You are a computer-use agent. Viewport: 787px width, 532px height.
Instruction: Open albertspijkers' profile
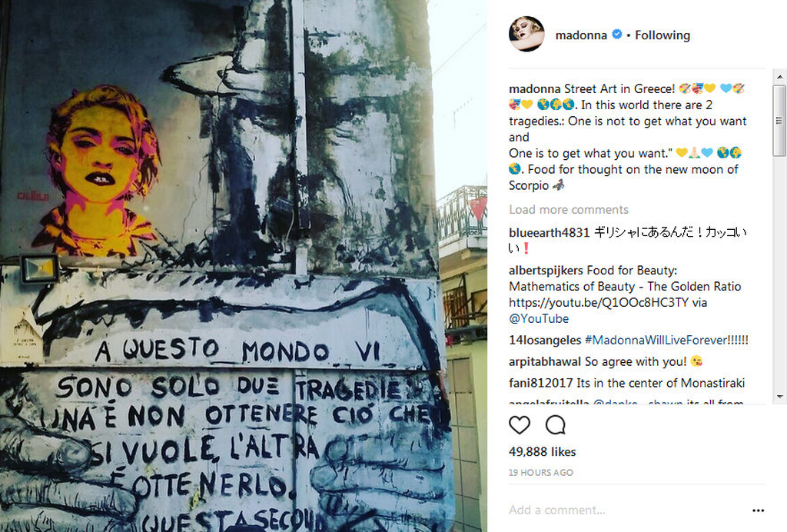tap(546, 271)
